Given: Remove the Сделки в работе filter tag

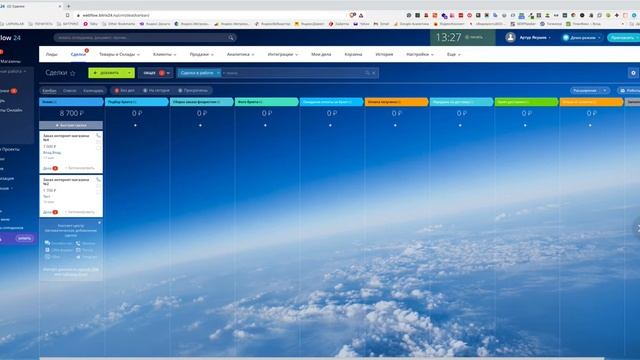Looking at the screenshot, I should pos(218,73).
